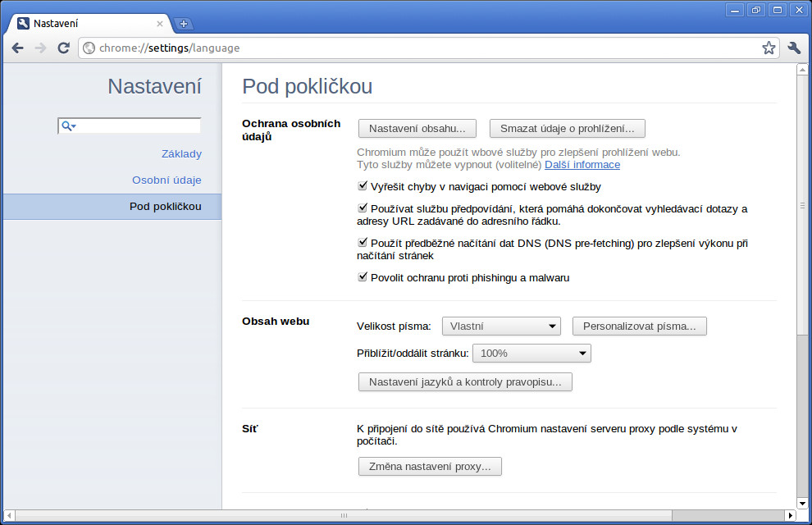Click the search magnifier icon in the sidebar
This screenshot has width=812, height=525.
68,126
